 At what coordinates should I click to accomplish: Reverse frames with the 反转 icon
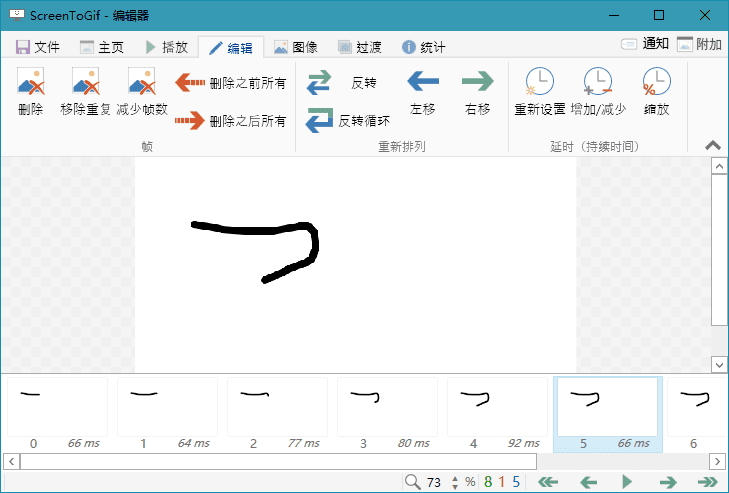coord(342,82)
